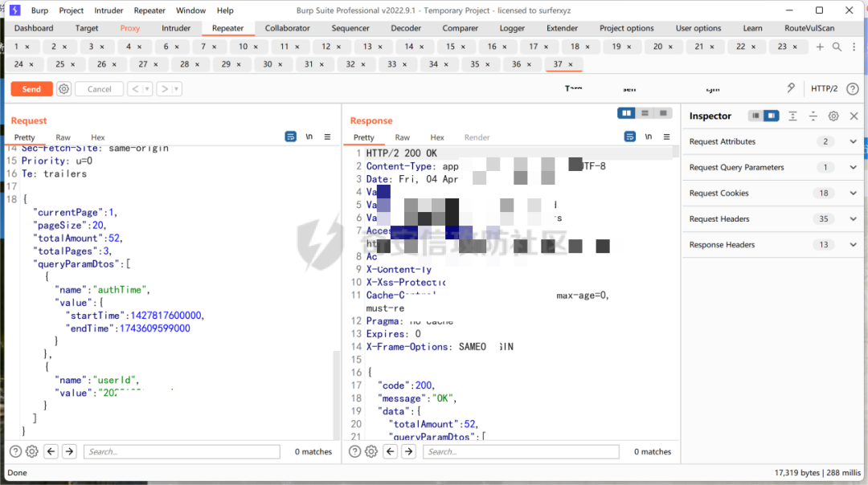
Task: Jump to previous response search match
Action: pyautogui.click(x=391, y=452)
